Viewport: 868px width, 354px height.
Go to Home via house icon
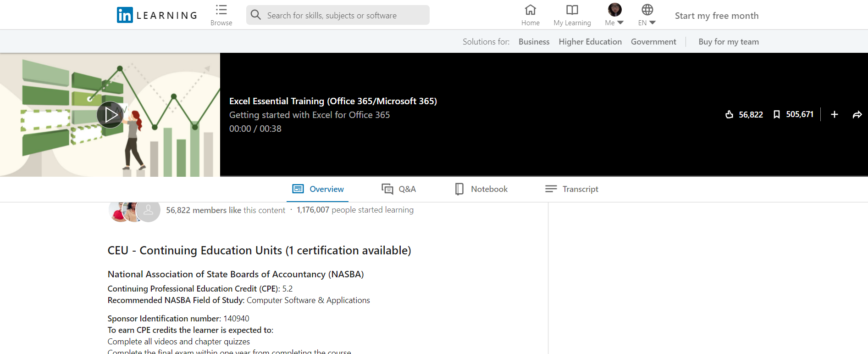tap(531, 10)
